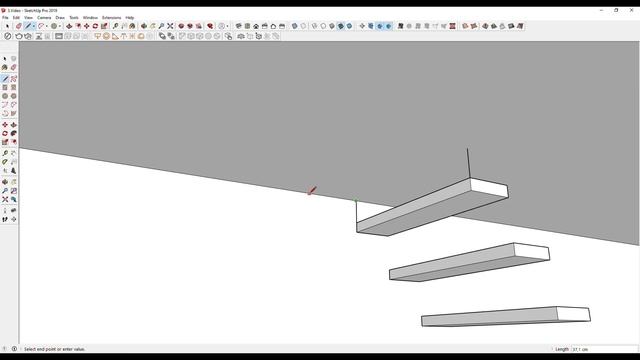Select the 3D Text tool in the left tool set
640x360 pixels.
tap(13, 171)
